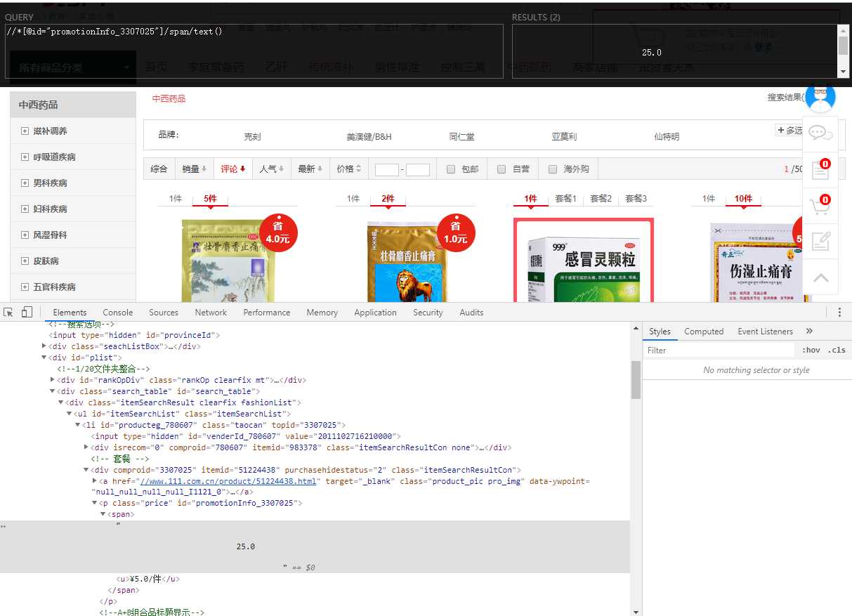Collapse the producteg_780607 li node

click(x=77, y=425)
